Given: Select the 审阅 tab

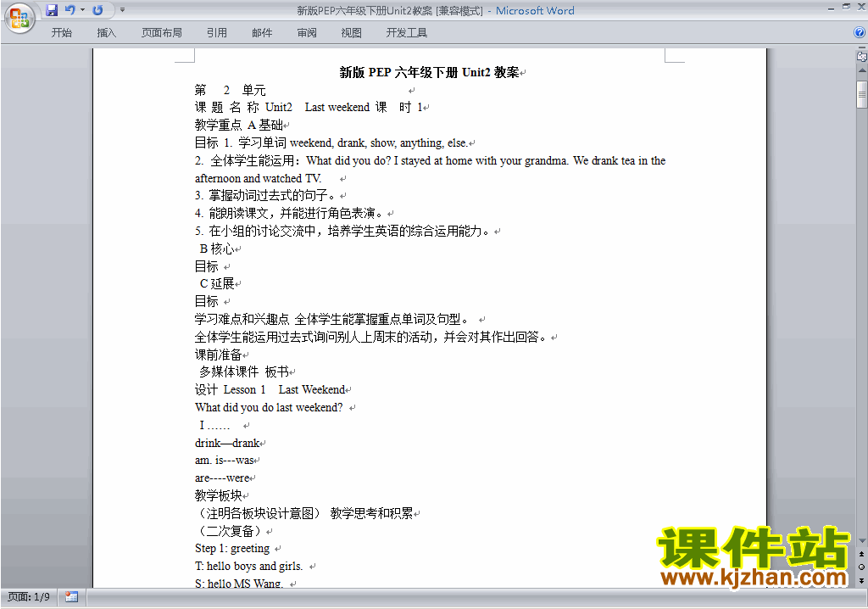Looking at the screenshot, I should 307,33.
